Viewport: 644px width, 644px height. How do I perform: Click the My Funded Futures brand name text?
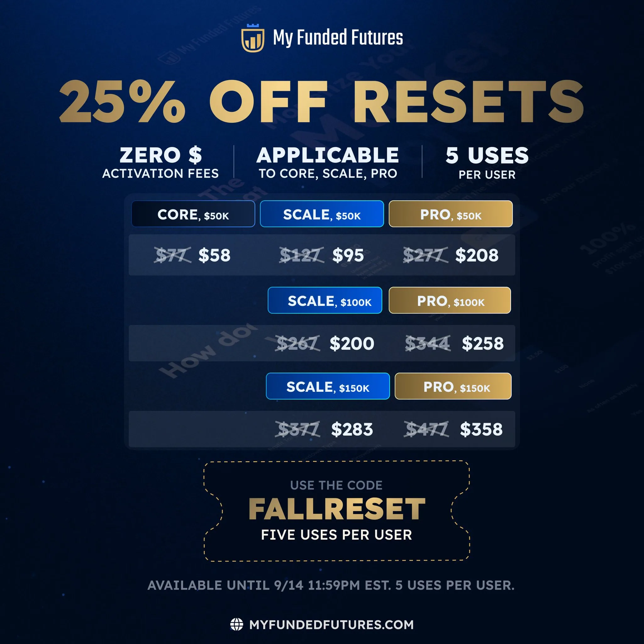pos(338,37)
